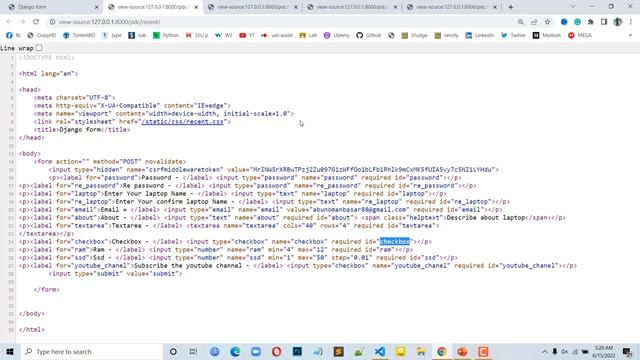The height and width of the screenshot is (360, 640).
Task: Open File Explorer from taskbar
Action: pyautogui.click(x=421, y=351)
